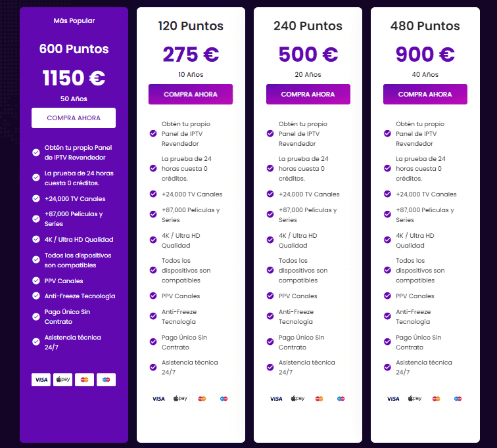Click Maestro icon in 600 Puntos card
This screenshot has height=448, width=497.
click(106, 379)
